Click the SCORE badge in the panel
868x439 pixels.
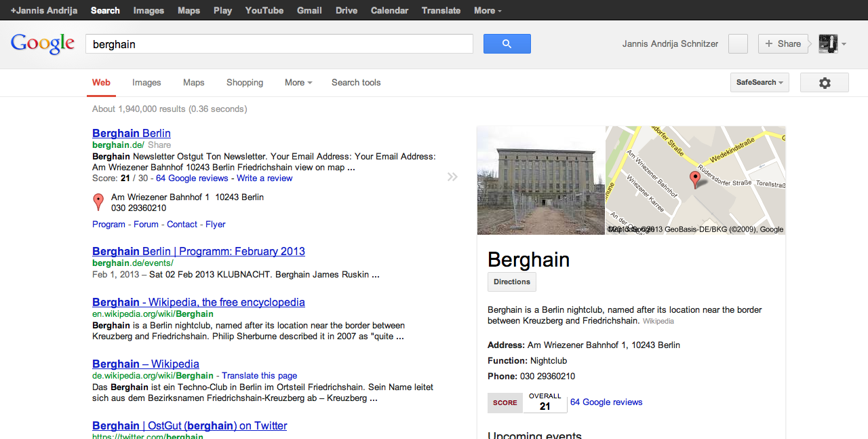click(505, 403)
